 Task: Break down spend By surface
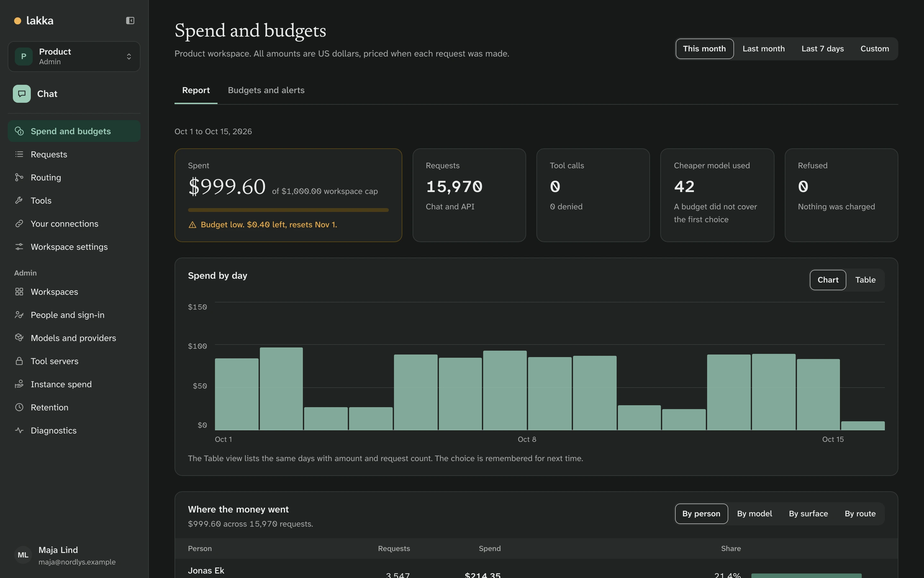[808, 514]
